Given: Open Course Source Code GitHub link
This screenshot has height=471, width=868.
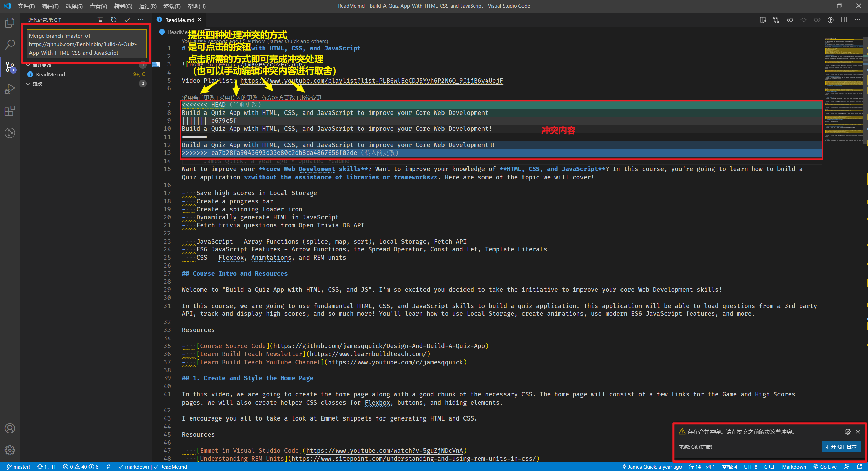Looking at the screenshot, I should coord(379,346).
